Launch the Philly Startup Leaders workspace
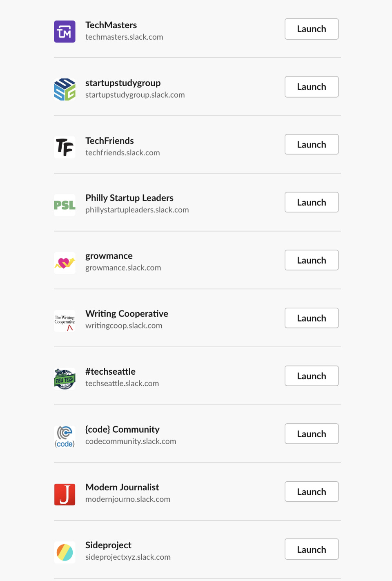Viewport: 392px width, 581px height. pyautogui.click(x=312, y=202)
